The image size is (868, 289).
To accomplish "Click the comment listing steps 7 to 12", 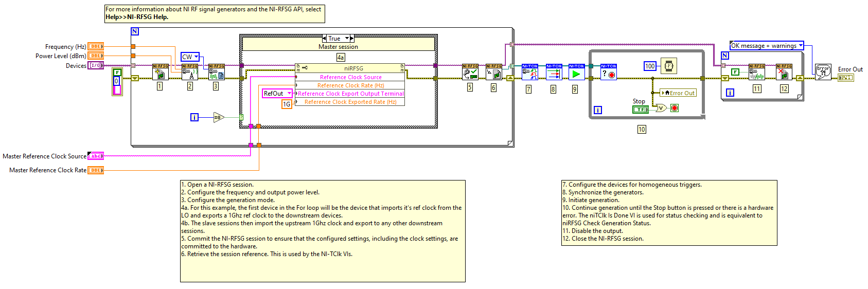I will 669,213.
